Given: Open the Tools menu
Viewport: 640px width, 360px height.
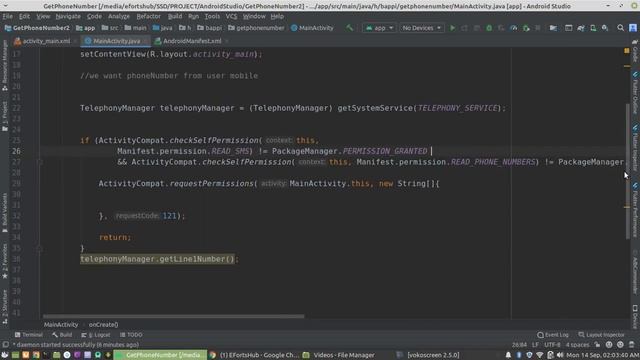Looking at the screenshot, I should click(x=212, y=16).
